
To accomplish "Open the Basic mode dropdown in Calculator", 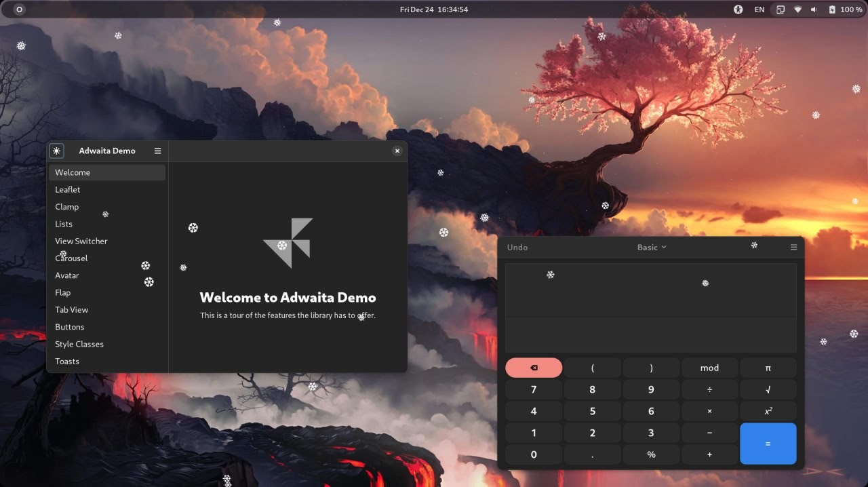I will [652, 248].
